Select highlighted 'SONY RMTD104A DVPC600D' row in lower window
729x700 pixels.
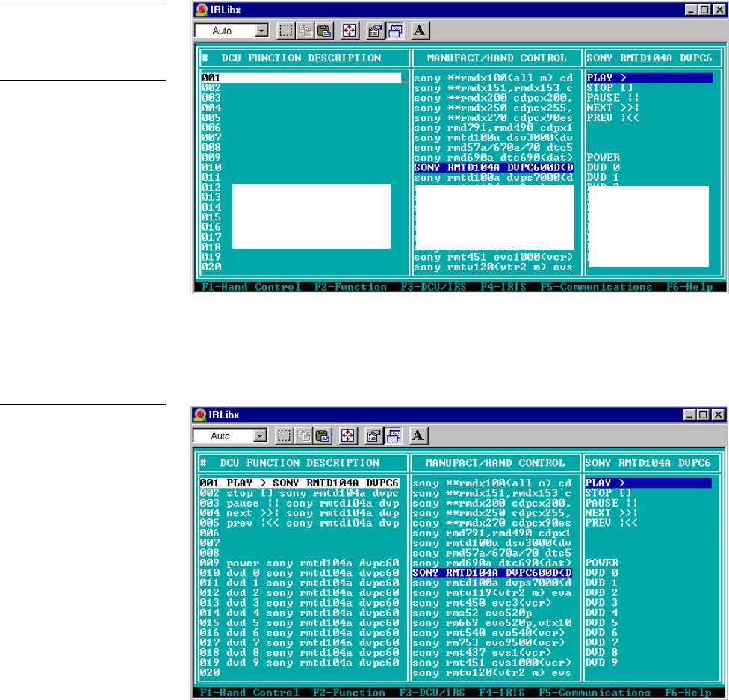coord(492,572)
